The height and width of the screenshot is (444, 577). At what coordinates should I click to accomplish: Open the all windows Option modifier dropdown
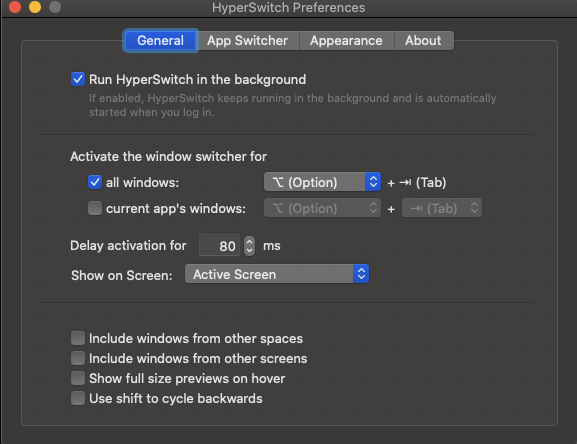[x=322, y=182]
